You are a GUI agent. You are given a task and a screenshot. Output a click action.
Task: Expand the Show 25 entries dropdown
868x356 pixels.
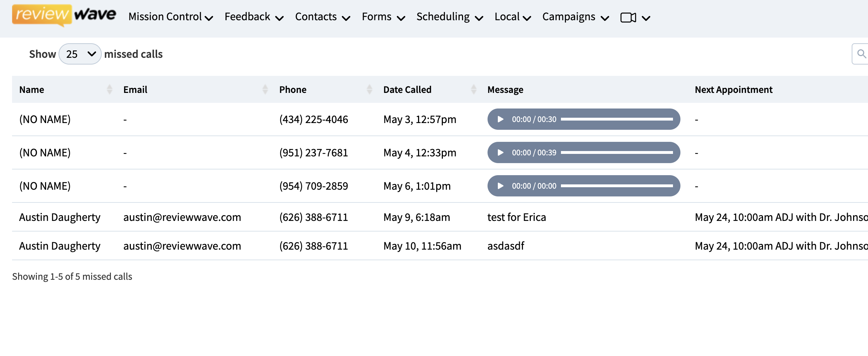point(80,54)
